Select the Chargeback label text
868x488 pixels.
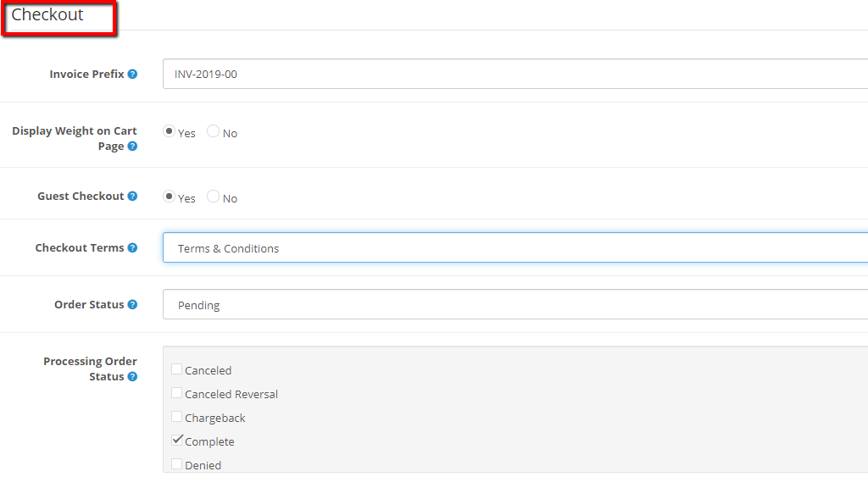pyautogui.click(x=214, y=418)
